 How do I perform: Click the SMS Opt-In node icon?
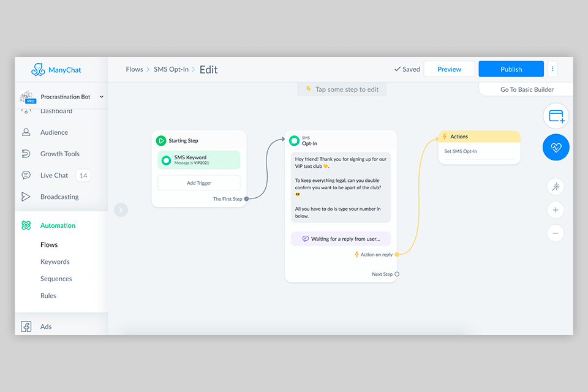click(295, 141)
